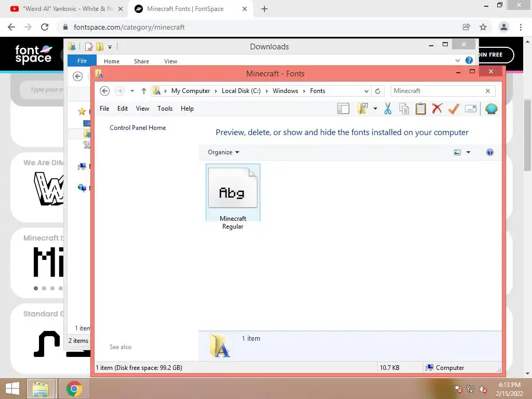
Task: Open recent locations dropdown in Fonts window
Action: coord(132,91)
